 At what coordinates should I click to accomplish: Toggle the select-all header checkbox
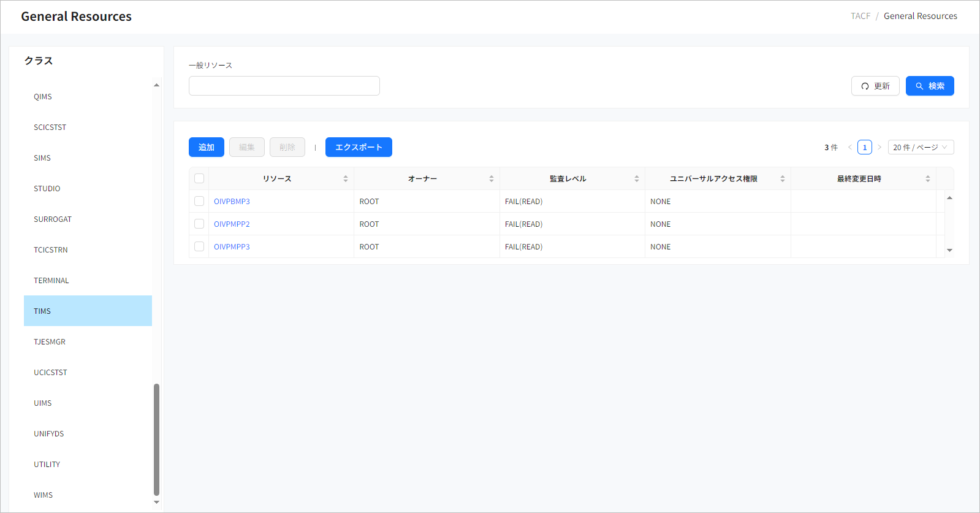tap(199, 178)
